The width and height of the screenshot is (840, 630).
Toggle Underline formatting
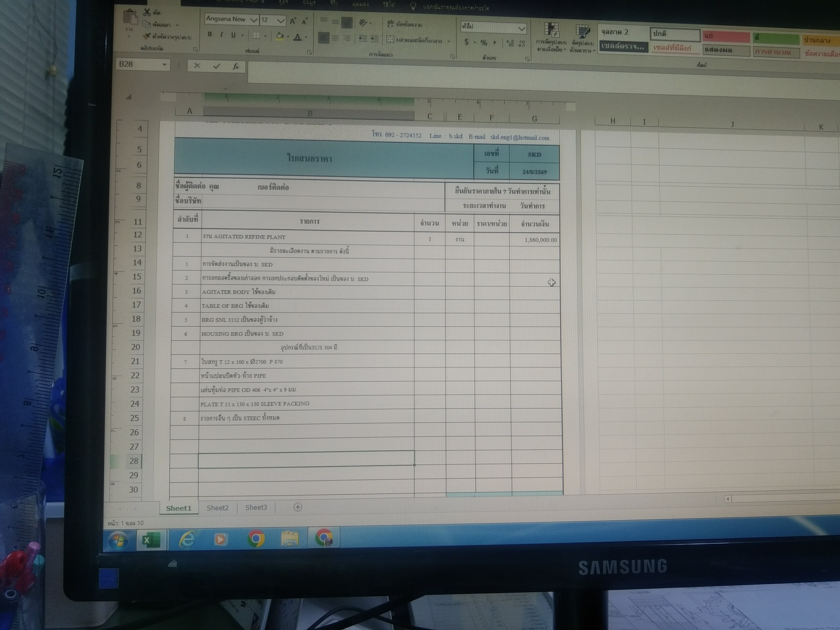point(233,35)
